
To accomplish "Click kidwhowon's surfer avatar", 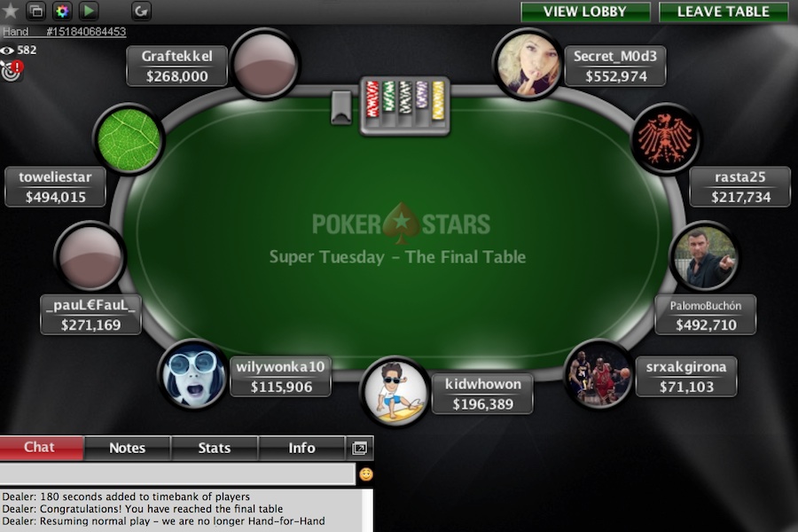I will [396, 392].
